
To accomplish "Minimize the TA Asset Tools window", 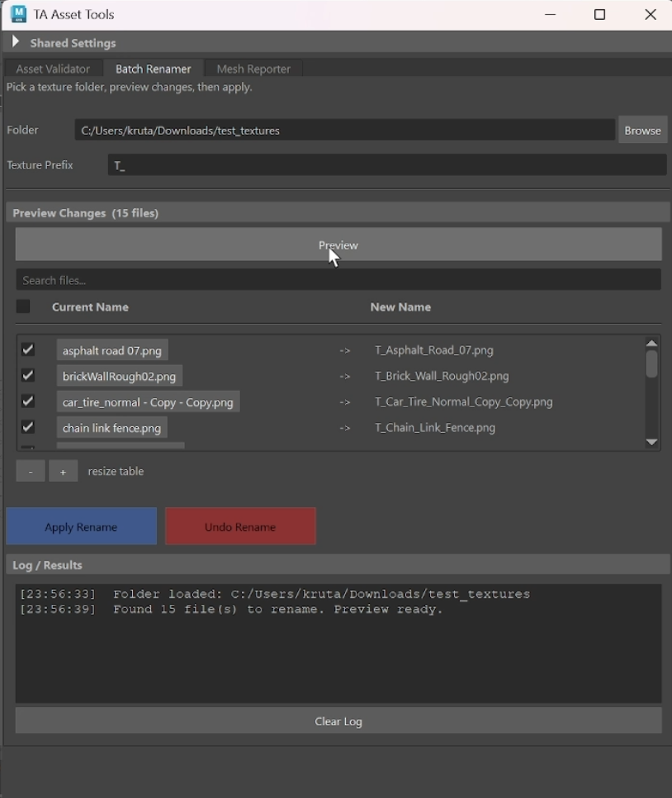I will click(550, 14).
